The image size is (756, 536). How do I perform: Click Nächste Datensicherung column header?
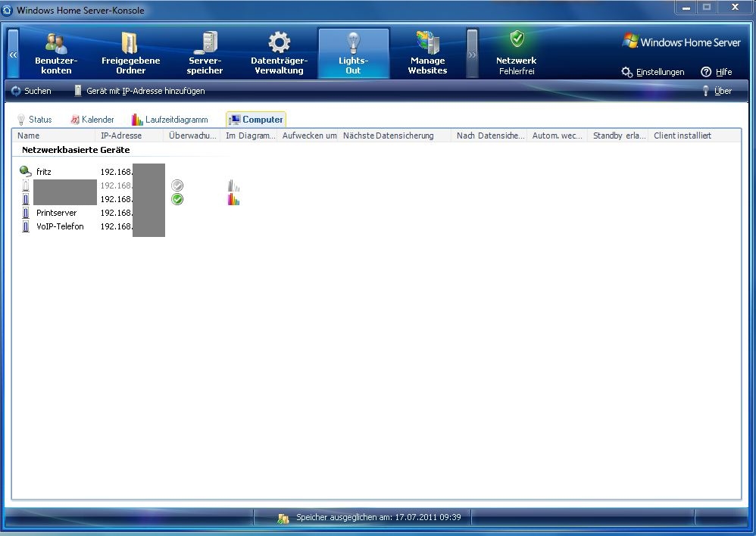pos(395,136)
